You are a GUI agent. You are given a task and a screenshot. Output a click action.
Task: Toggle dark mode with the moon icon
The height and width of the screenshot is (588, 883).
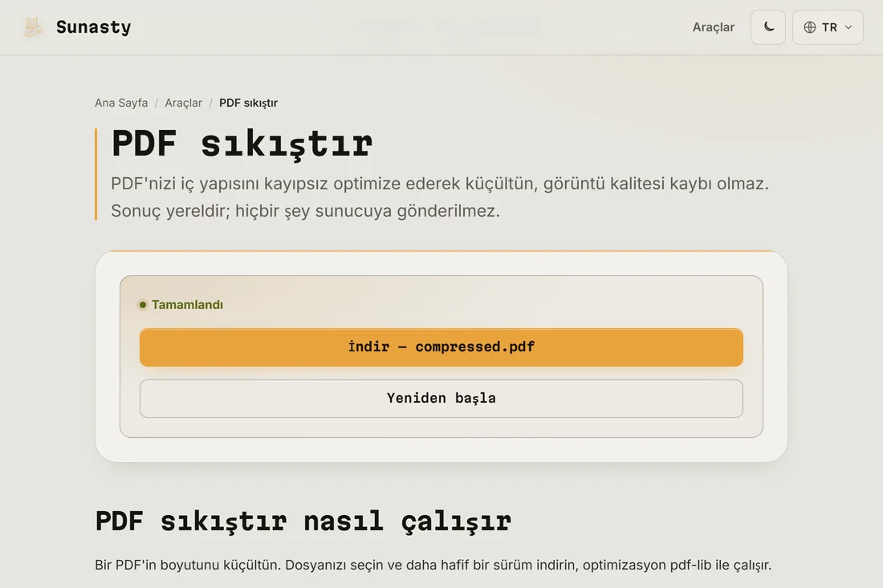[768, 27]
